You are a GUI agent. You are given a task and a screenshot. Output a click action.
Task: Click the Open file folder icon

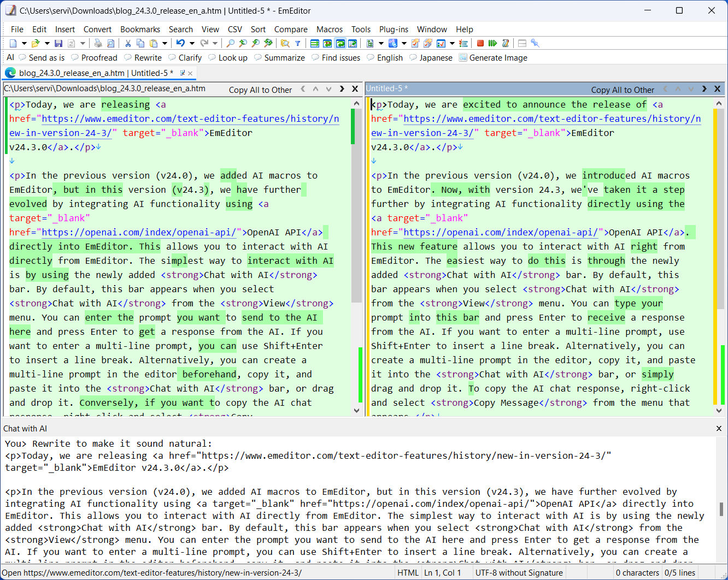(x=36, y=43)
